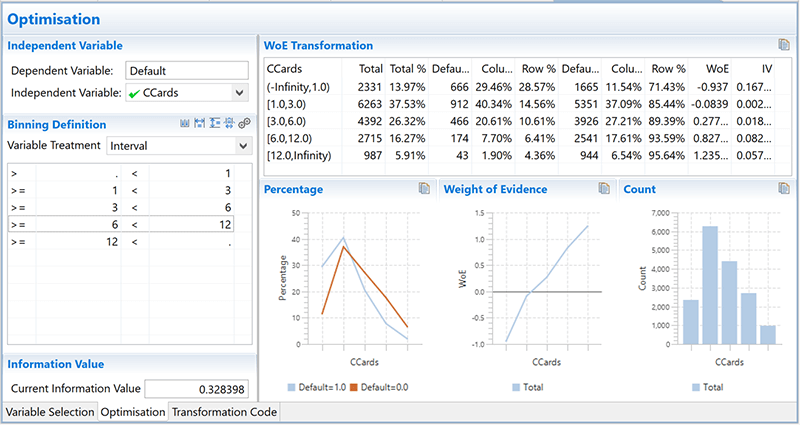The height and width of the screenshot is (425, 800).
Task: Copy the Count chart
Action: [784, 188]
